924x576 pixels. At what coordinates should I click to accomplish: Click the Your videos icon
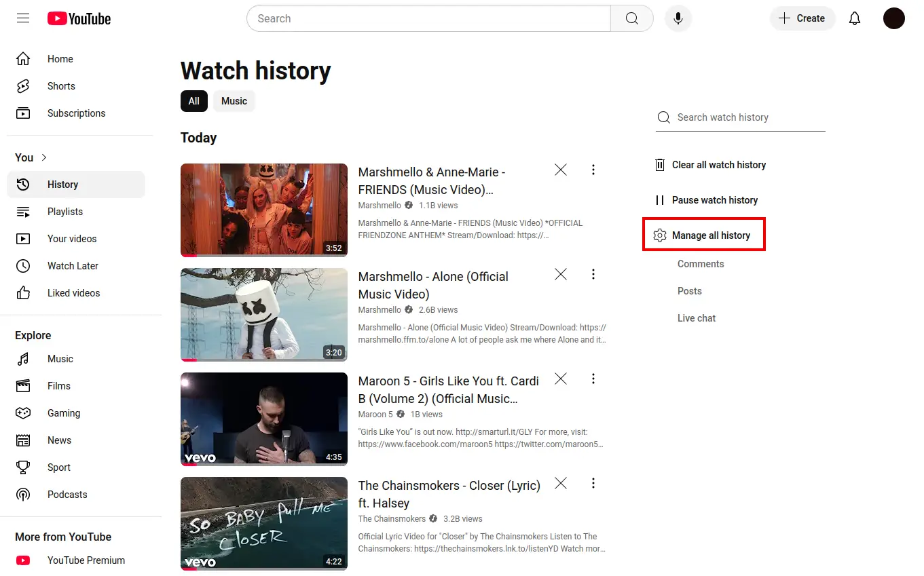23,239
